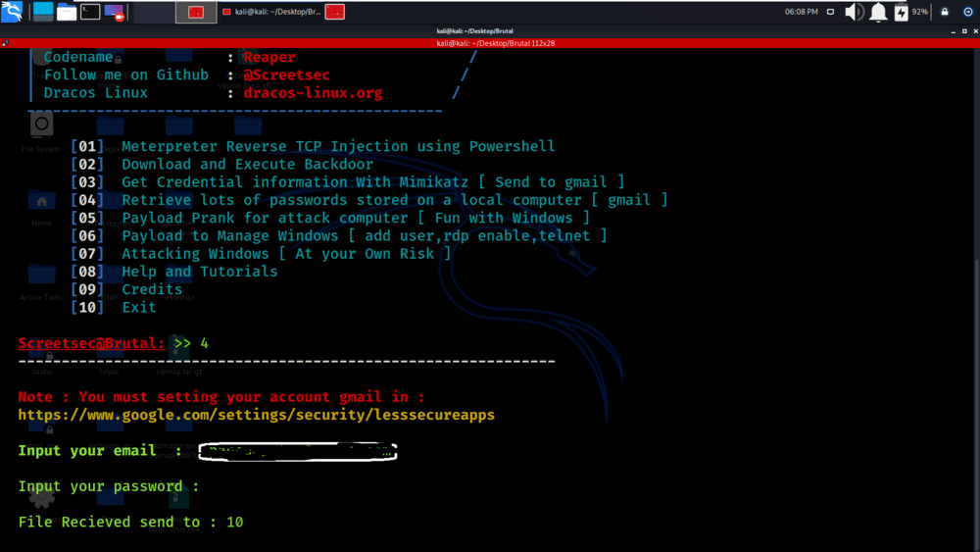This screenshot has width=980, height=552.
Task: Click the "Input your password :" line
Action: click(108, 486)
